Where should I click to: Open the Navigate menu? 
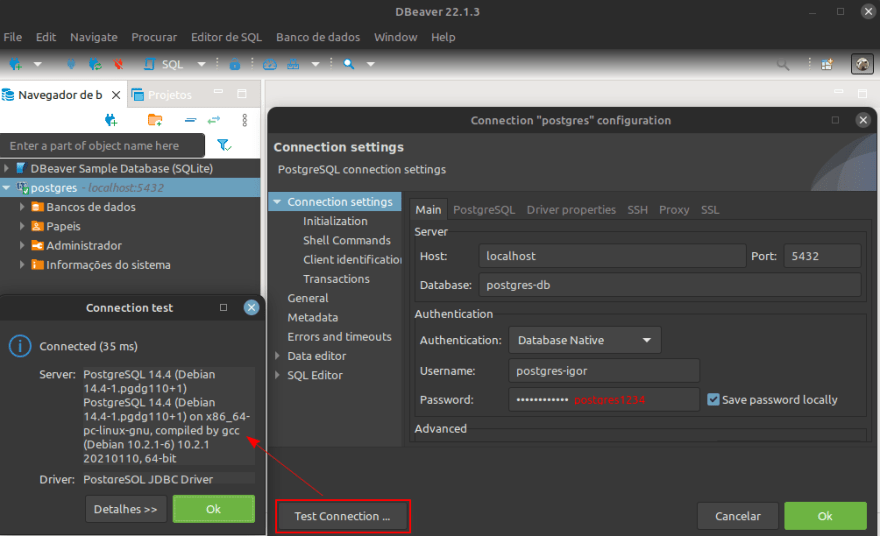tap(94, 37)
